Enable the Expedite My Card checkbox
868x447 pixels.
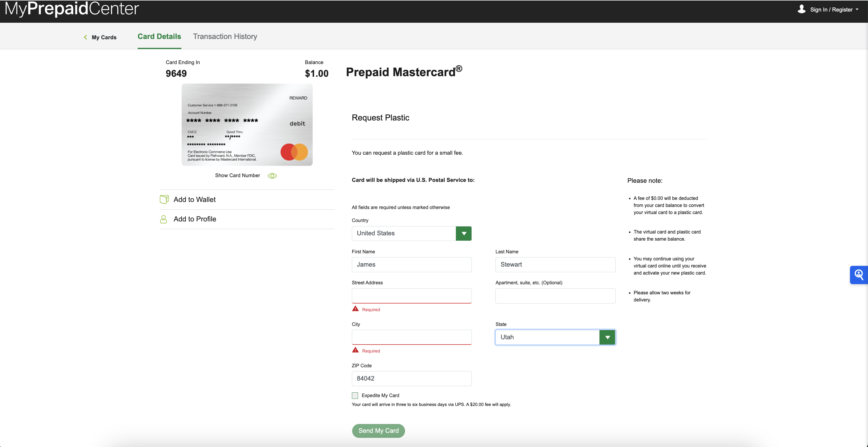tap(355, 395)
